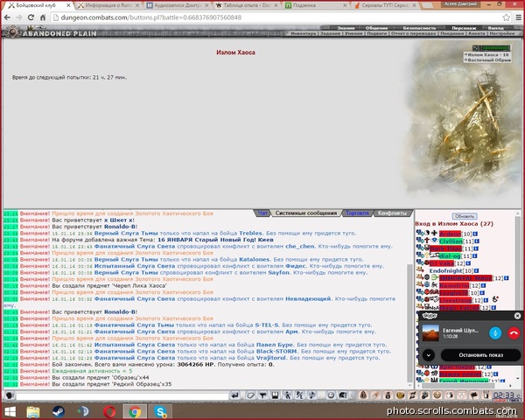Refresh player list with Обновить button
This screenshot has width=525, height=420.
click(465, 216)
